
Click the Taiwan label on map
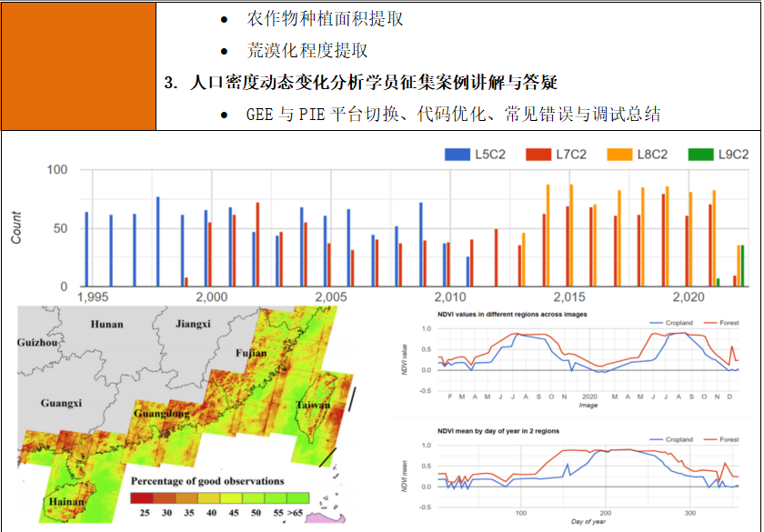(313, 406)
